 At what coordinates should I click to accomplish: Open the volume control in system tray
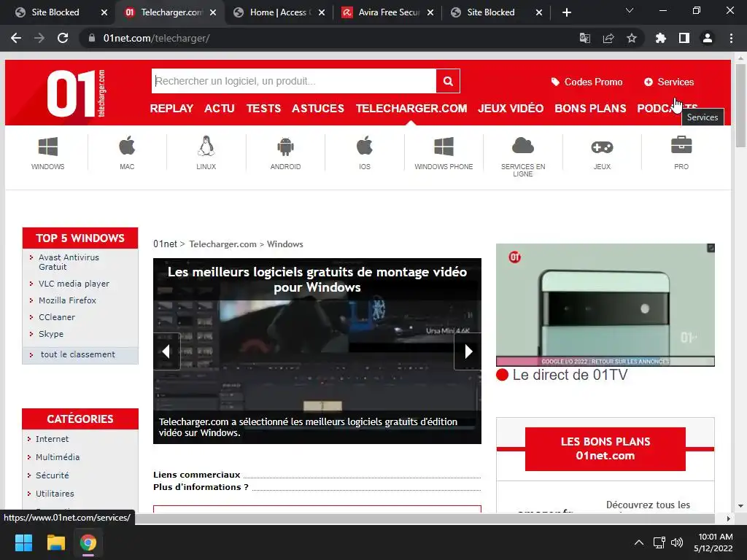[677, 542]
